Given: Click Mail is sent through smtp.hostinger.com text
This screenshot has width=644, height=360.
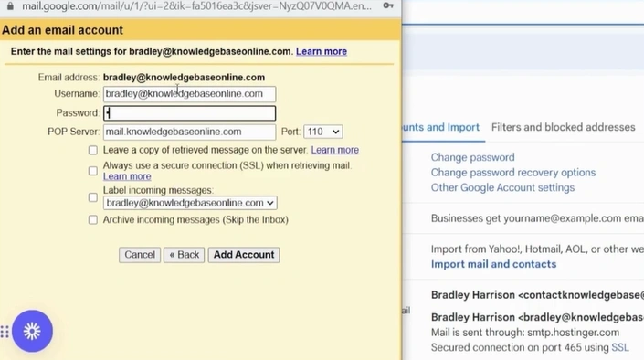Looking at the screenshot, I should pyautogui.click(x=525, y=333).
